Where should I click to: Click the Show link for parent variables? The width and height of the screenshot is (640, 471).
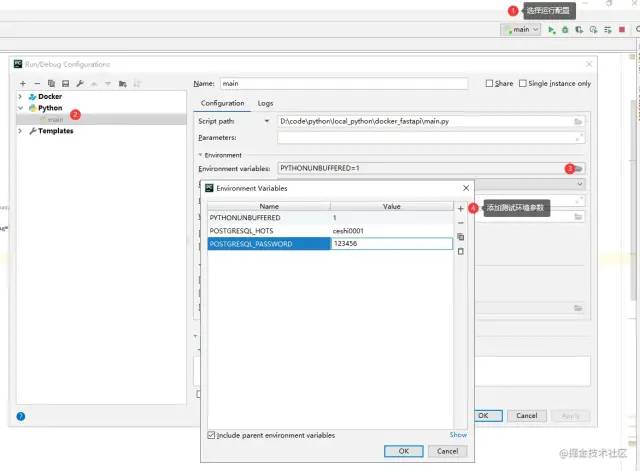(x=458, y=435)
